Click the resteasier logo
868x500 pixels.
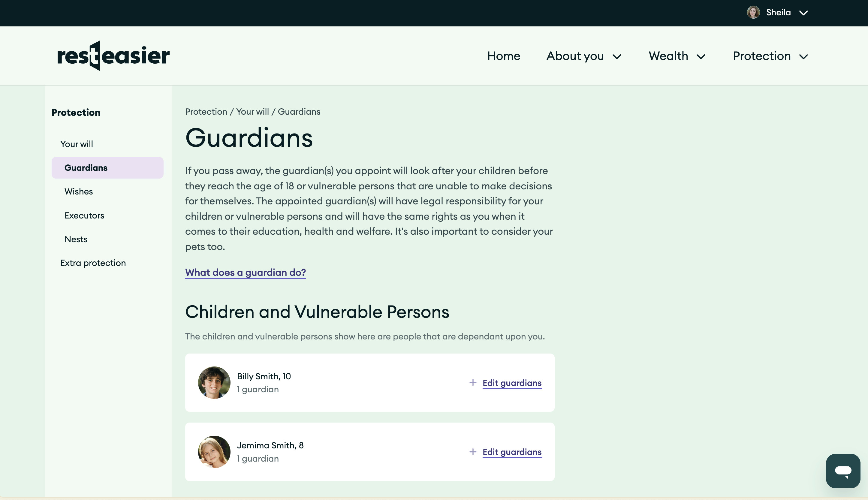[113, 56]
